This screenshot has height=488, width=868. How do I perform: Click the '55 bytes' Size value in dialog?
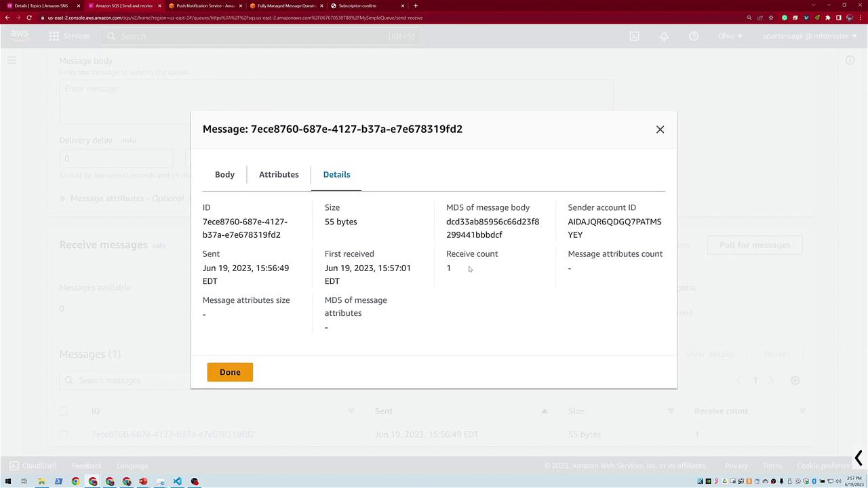(x=340, y=222)
